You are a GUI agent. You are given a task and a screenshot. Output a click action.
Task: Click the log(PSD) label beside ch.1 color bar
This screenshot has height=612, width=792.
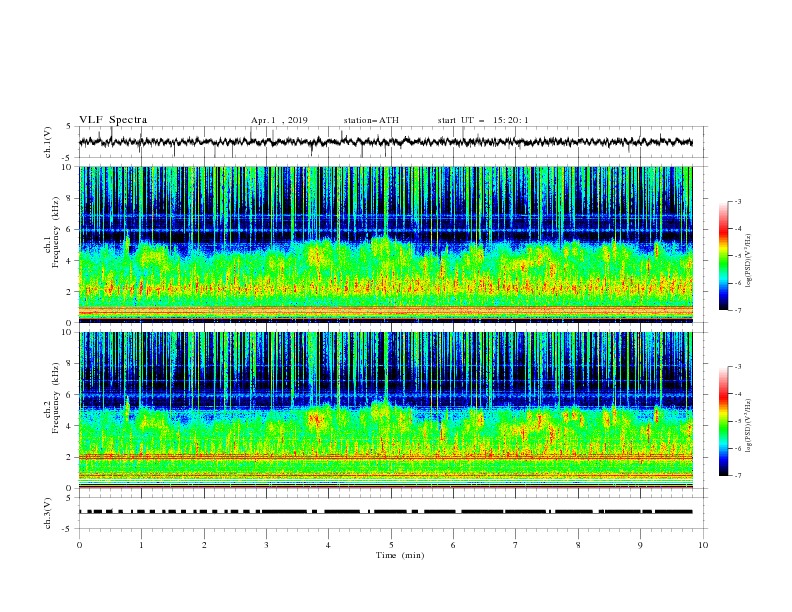(749, 261)
